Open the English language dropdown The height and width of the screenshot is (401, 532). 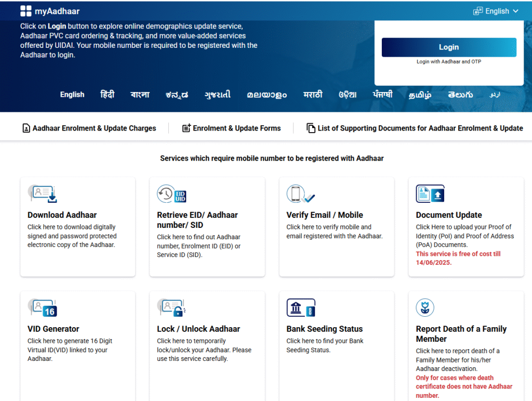(x=496, y=11)
